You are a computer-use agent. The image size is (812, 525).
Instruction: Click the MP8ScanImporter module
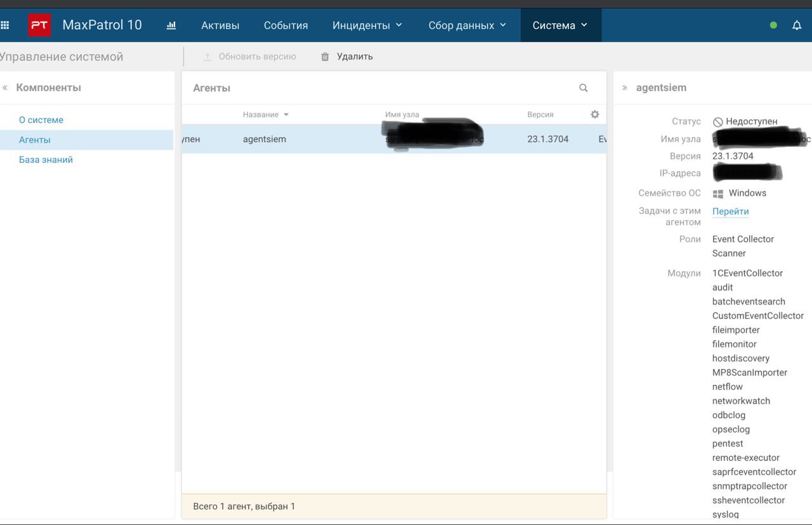pos(750,373)
